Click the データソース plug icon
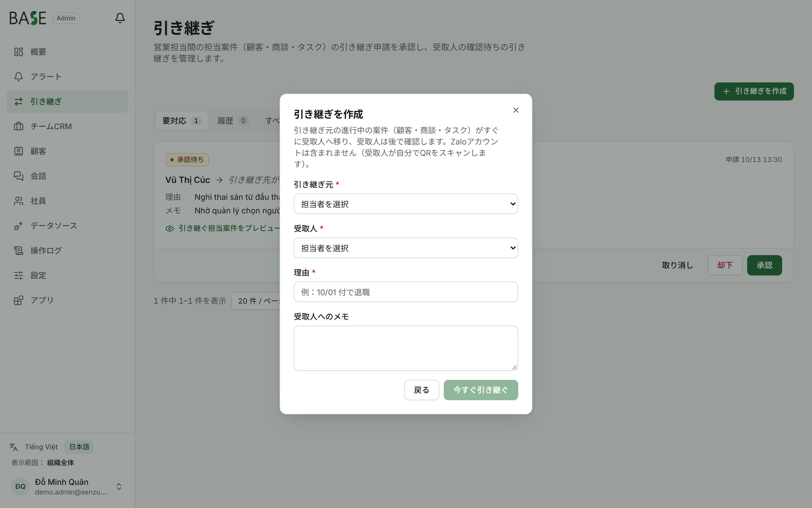 pos(18,226)
